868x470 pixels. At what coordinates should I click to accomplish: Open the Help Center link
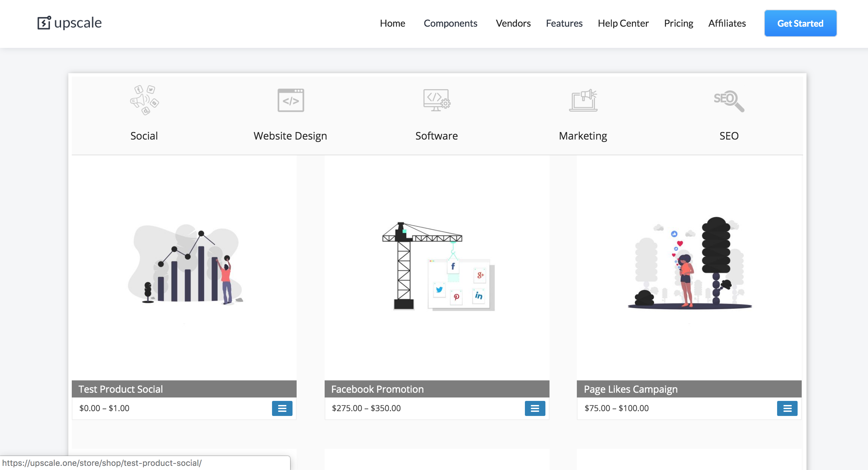coord(623,23)
